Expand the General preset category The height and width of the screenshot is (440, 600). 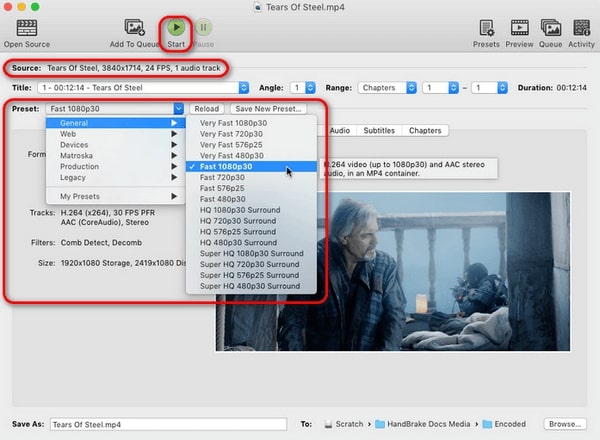(x=116, y=123)
